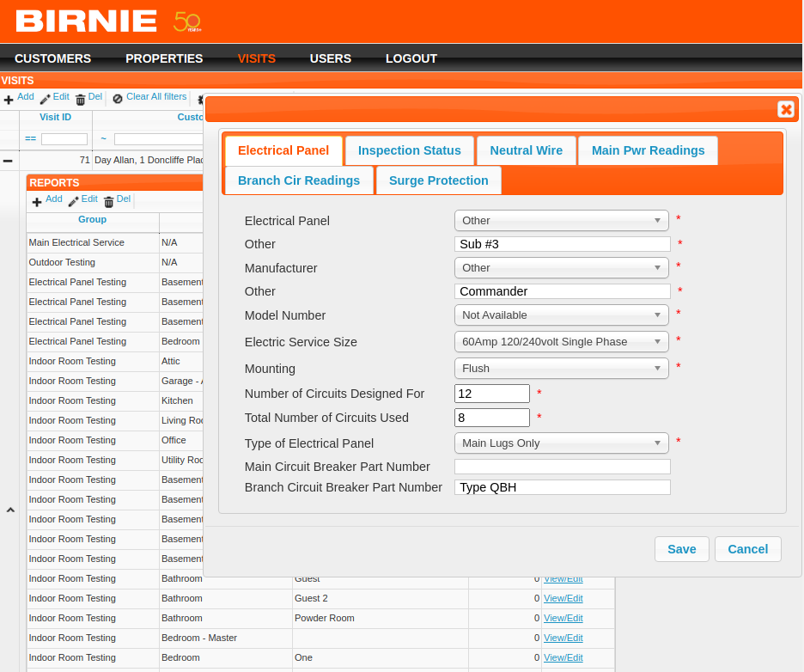Screen dimensions: 804x672
Task: Close the Electrical Panel dialog
Action: click(x=785, y=109)
